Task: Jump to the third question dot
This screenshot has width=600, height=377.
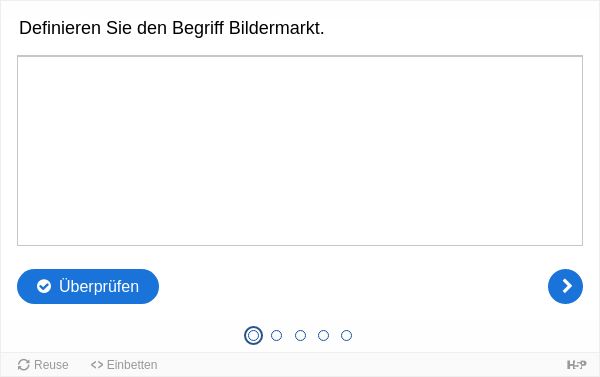Action: point(300,335)
